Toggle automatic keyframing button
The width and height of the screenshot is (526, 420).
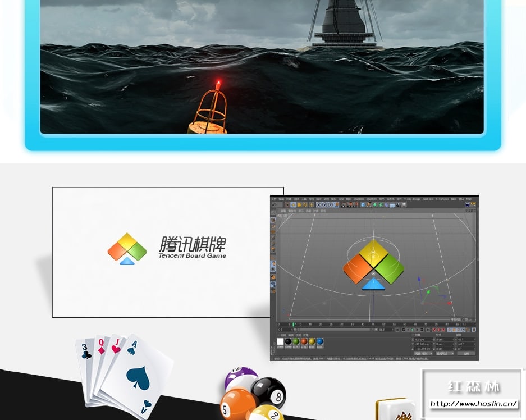(439, 330)
